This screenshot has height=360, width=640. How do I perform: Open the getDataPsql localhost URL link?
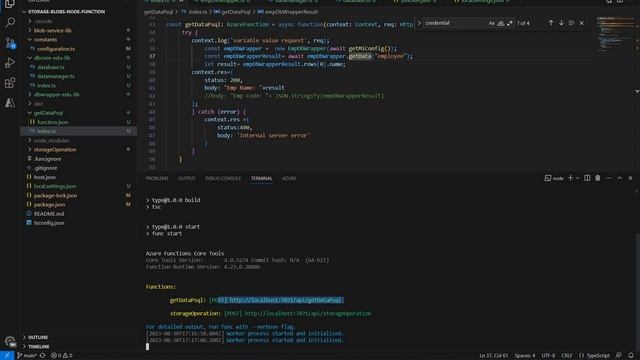[286, 300]
